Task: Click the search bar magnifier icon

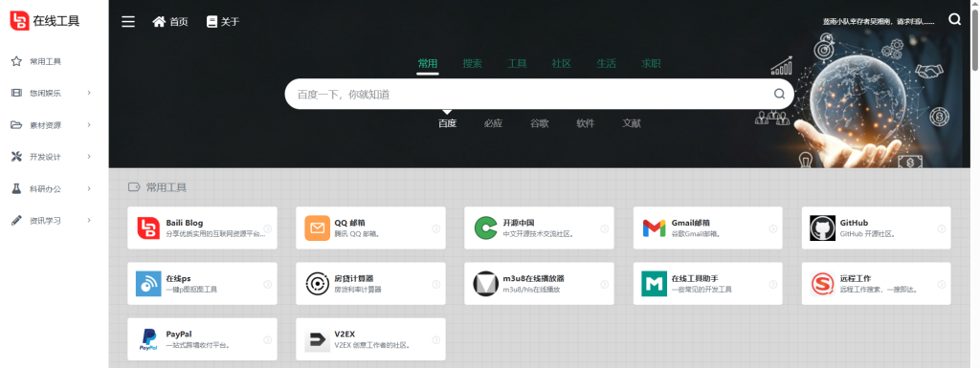Action: tap(779, 95)
